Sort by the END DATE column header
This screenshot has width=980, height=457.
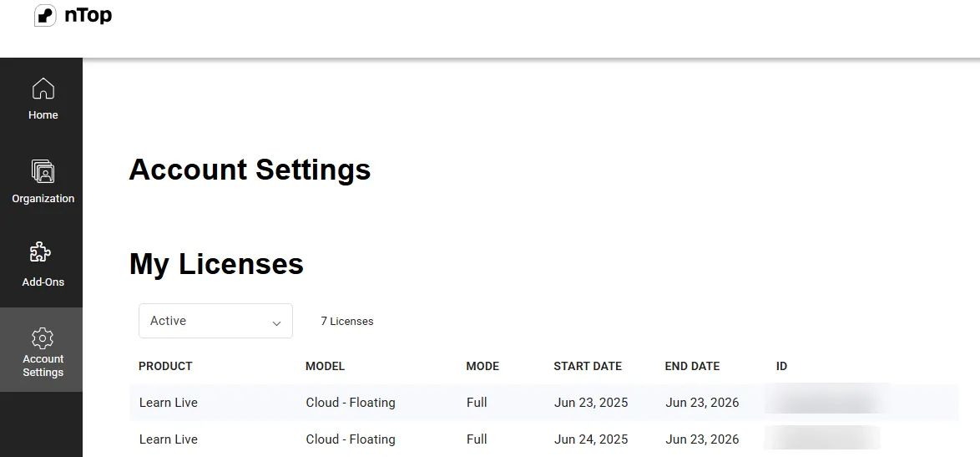click(x=693, y=366)
